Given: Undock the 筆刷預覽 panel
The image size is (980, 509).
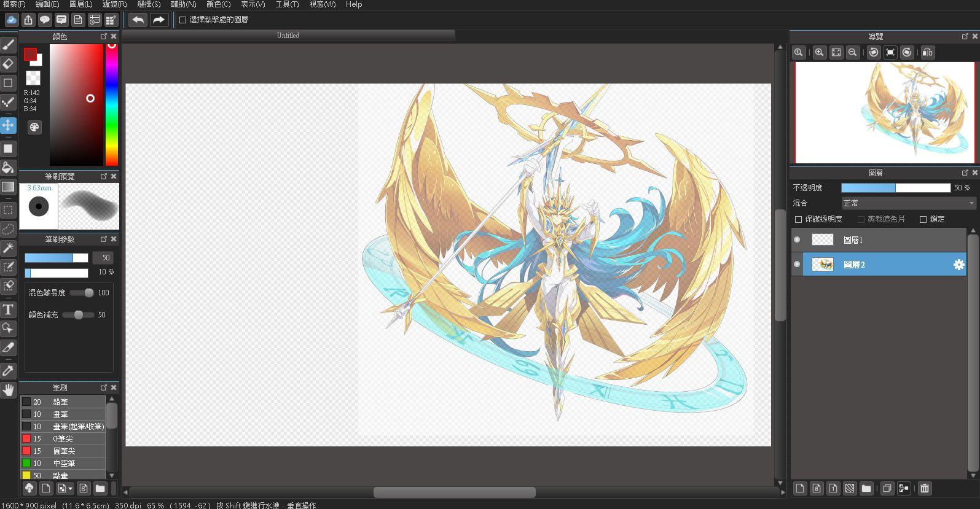Looking at the screenshot, I should pyautogui.click(x=103, y=176).
